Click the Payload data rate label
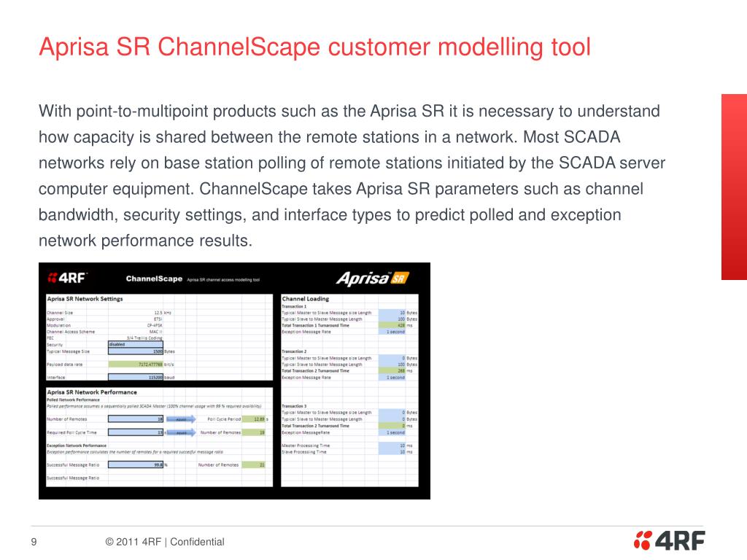This screenshot has height=560, width=747. pyautogui.click(x=64, y=365)
